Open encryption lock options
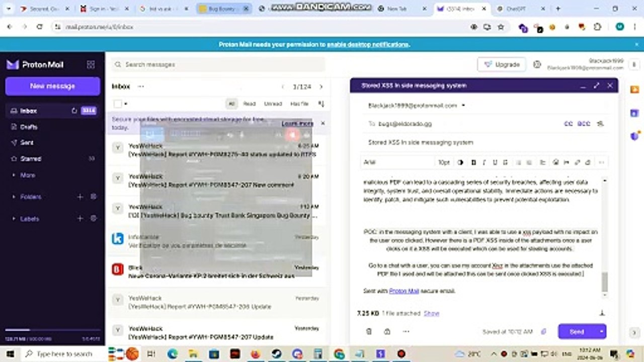Screen dimensions: 644x362 coord(387,331)
